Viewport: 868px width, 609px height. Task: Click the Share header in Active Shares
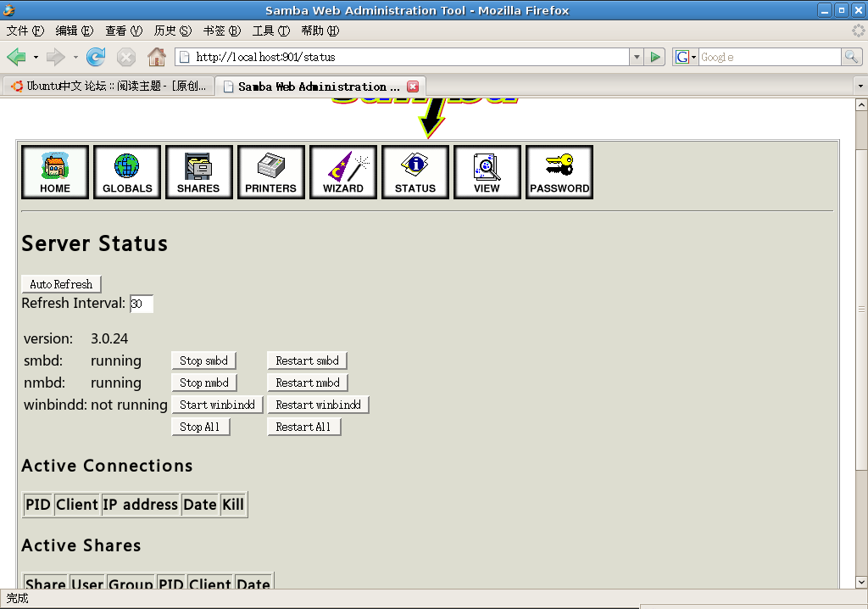(x=46, y=584)
